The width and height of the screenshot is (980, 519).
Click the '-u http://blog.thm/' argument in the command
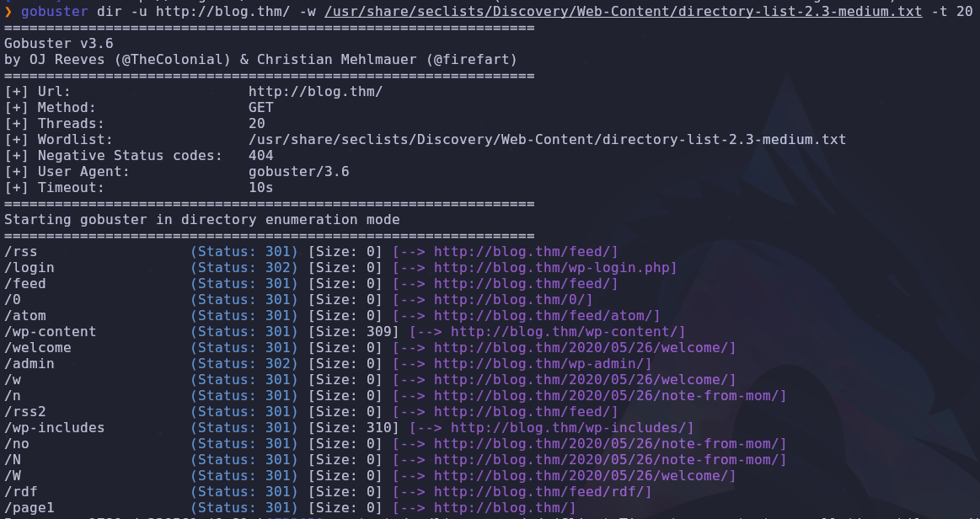click(x=211, y=12)
